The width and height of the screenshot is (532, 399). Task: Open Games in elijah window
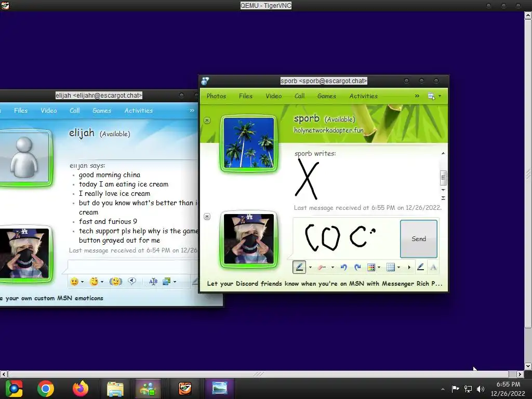(x=102, y=111)
